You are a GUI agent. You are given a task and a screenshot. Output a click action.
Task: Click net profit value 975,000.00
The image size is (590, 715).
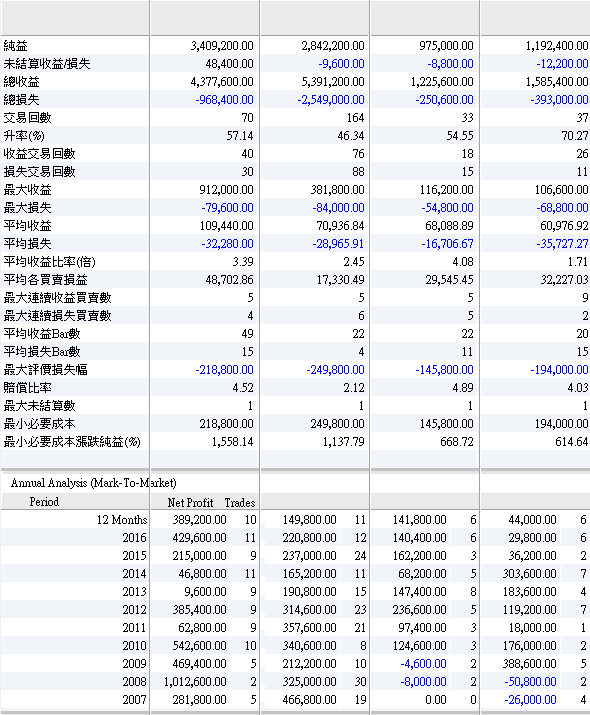click(446, 46)
